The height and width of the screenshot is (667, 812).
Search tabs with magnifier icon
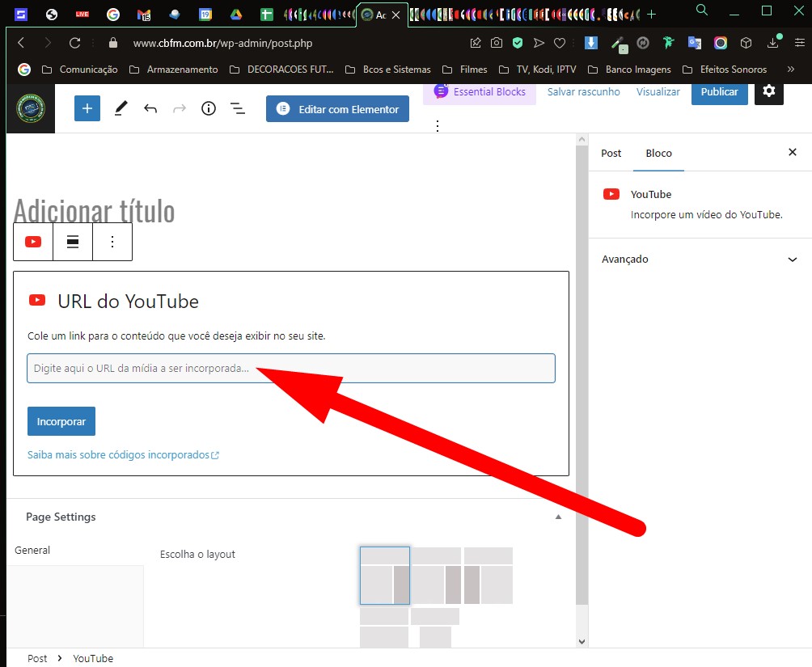coord(702,10)
